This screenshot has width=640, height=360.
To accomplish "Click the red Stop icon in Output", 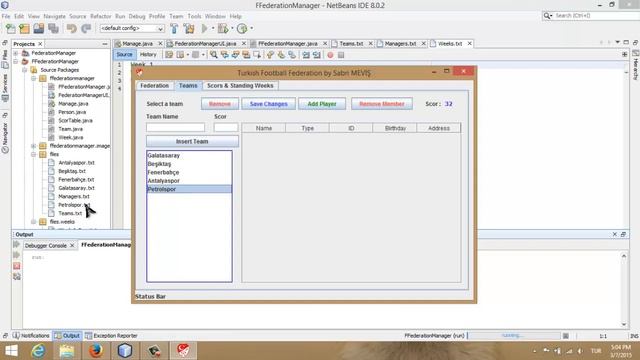I will click(17, 266).
